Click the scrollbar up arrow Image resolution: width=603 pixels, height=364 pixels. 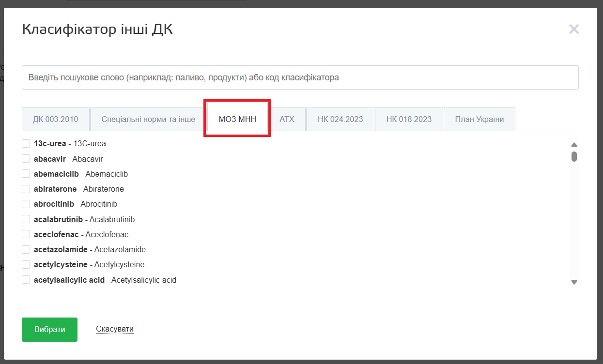click(x=574, y=145)
